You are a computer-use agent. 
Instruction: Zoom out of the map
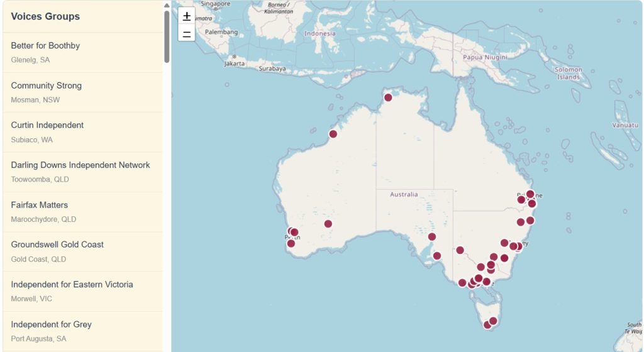(x=186, y=33)
